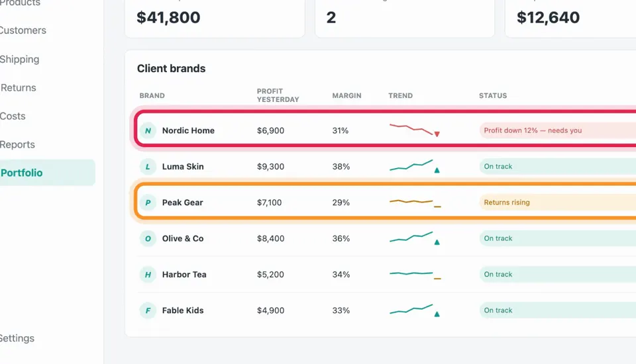The image size is (636, 364).
Task: Open Returns in the sidebar
Action: (19, 87)
